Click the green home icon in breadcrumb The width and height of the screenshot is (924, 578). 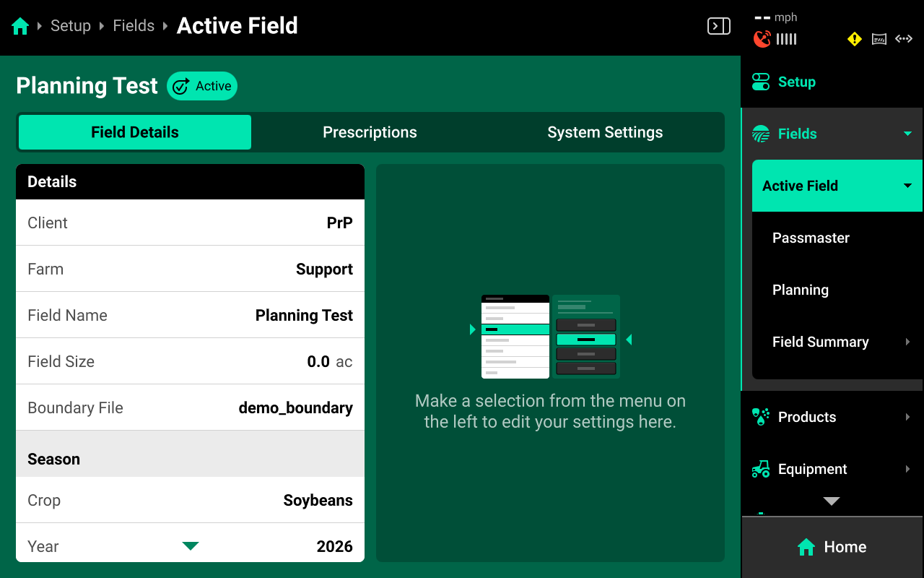click(20, 27)
